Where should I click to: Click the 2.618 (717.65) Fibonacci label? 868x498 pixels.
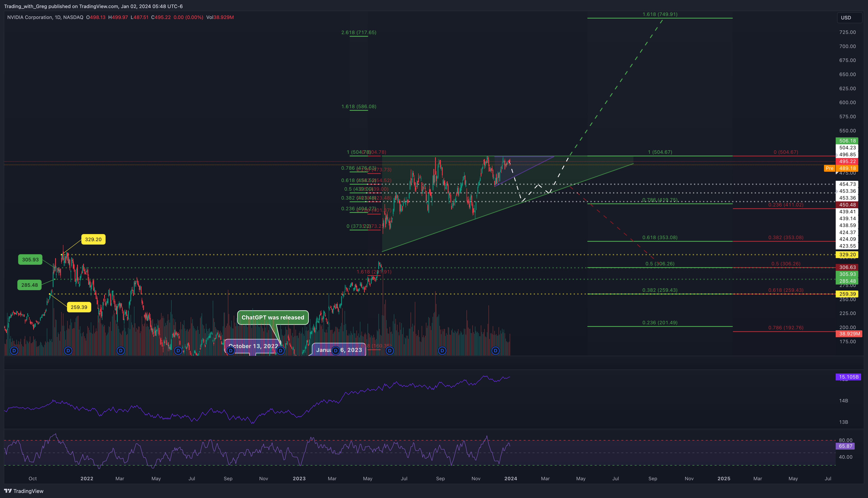point(359,32)
